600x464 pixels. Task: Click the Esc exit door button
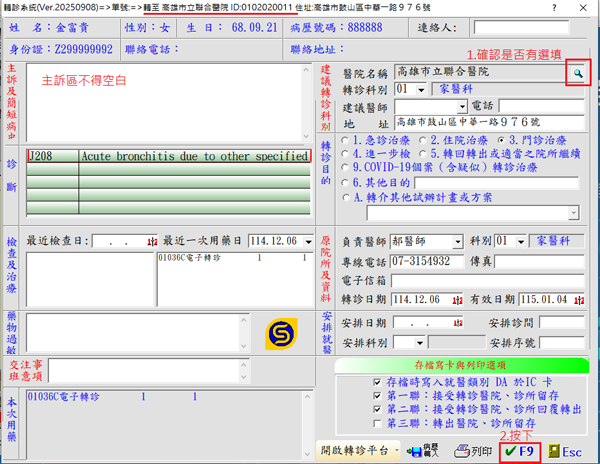565,451
